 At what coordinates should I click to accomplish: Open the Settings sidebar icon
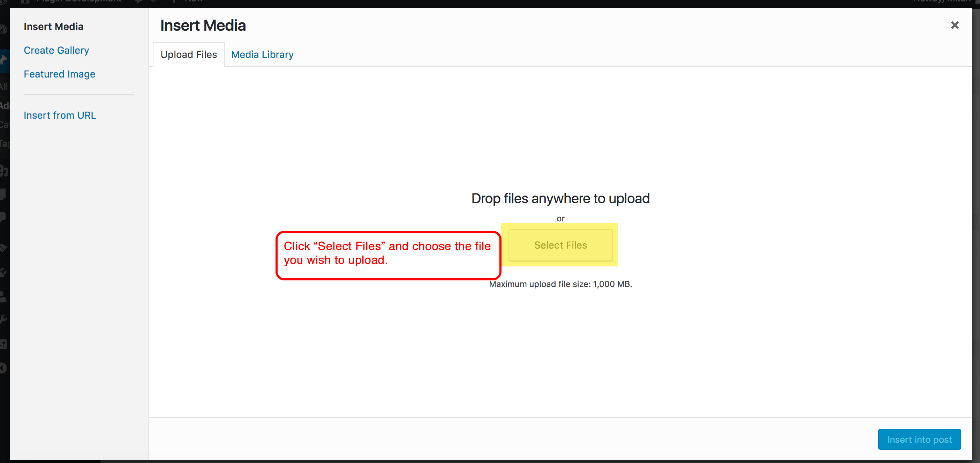pos(3,344)
